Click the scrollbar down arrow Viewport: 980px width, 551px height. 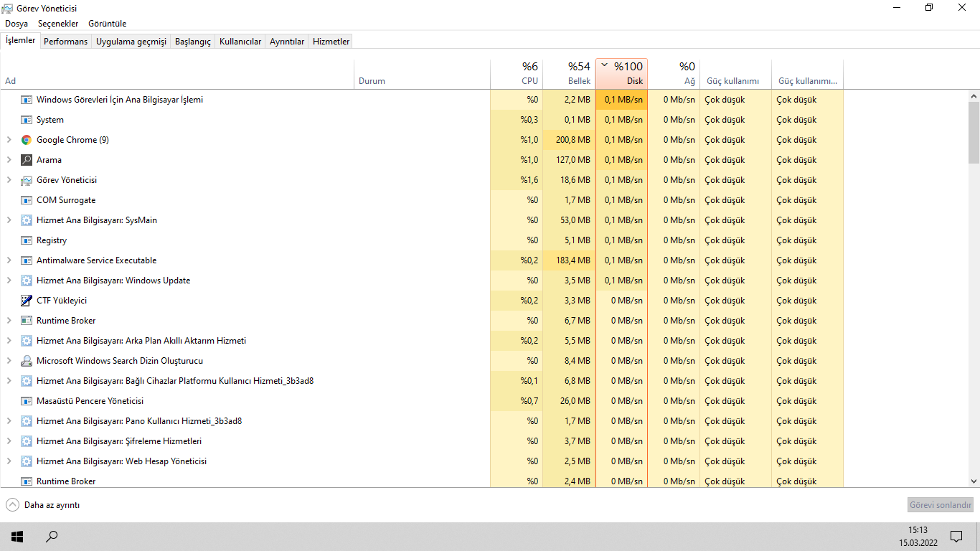974,481
